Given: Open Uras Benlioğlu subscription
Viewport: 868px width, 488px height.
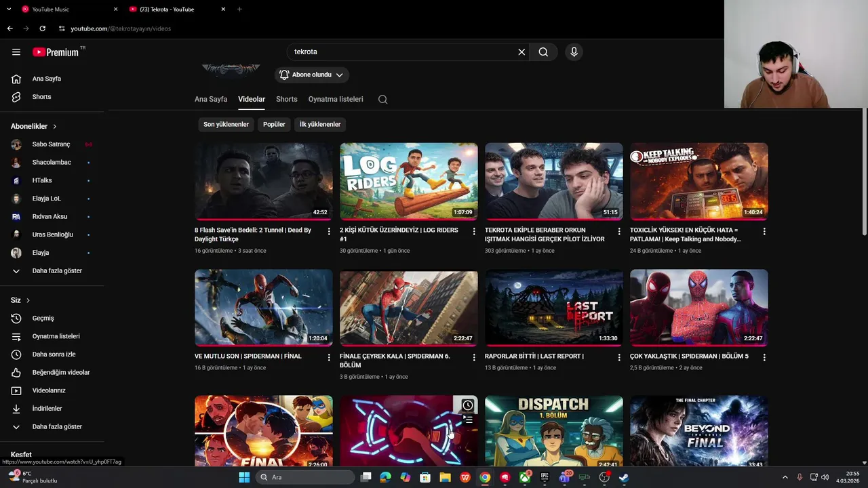Looking at the screenshot, I should 52,235.
